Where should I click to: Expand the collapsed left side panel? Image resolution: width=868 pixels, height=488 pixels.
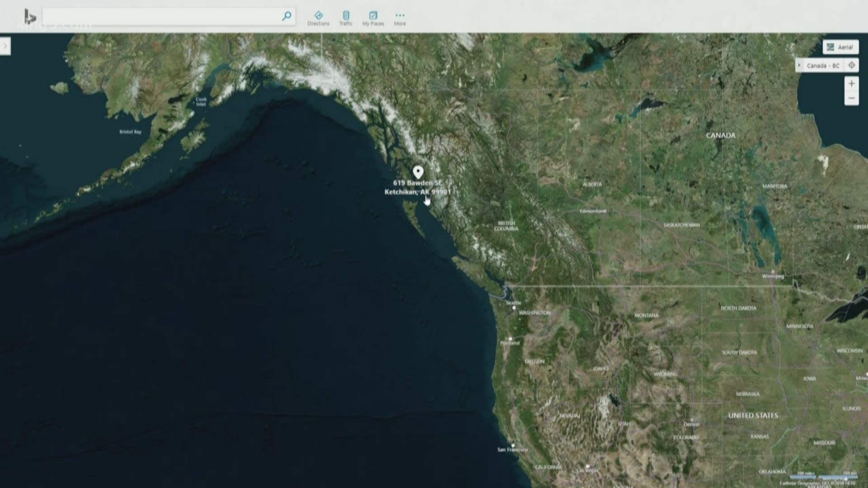[5, 46]
